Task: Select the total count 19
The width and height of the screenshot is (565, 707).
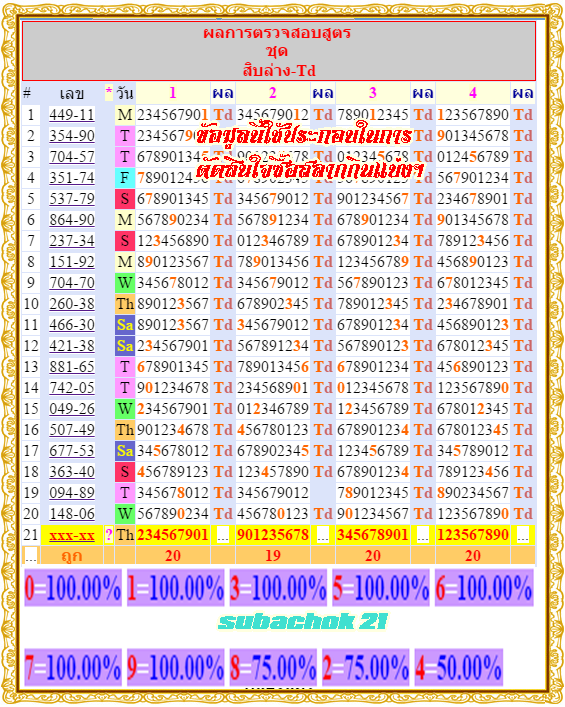Action: 273,556
